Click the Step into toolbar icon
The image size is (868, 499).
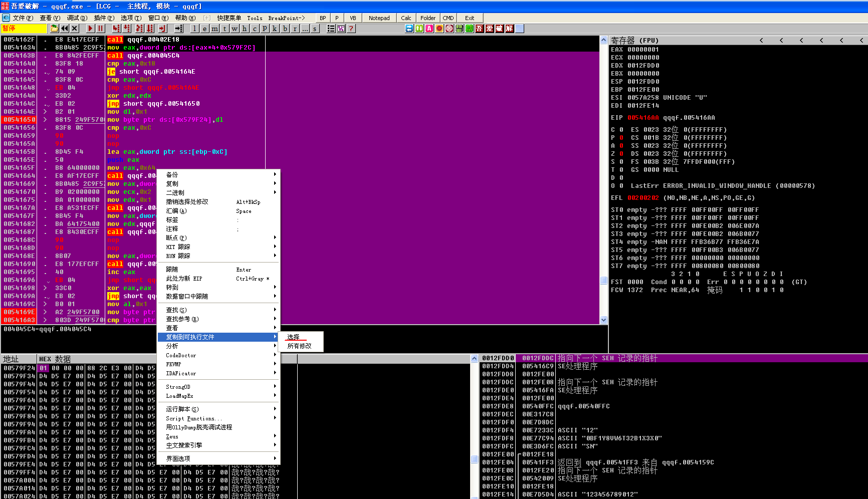[116, 29]
